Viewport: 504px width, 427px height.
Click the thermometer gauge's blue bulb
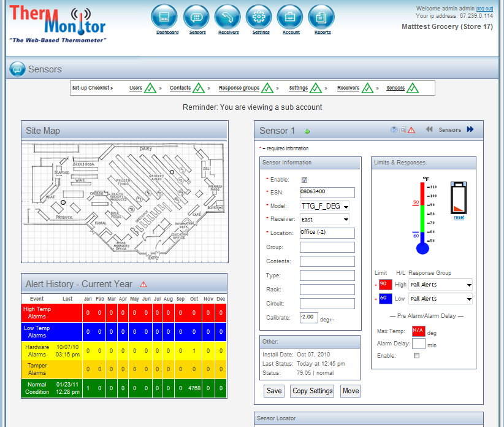tap(423, 247)
